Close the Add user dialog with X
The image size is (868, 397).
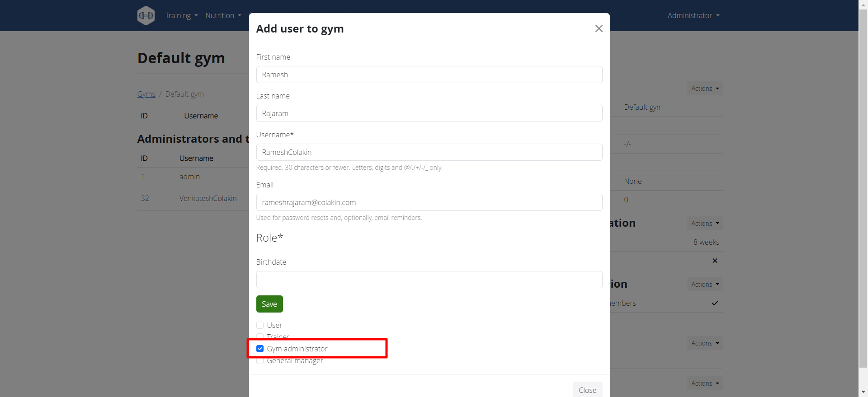(599, 28)
